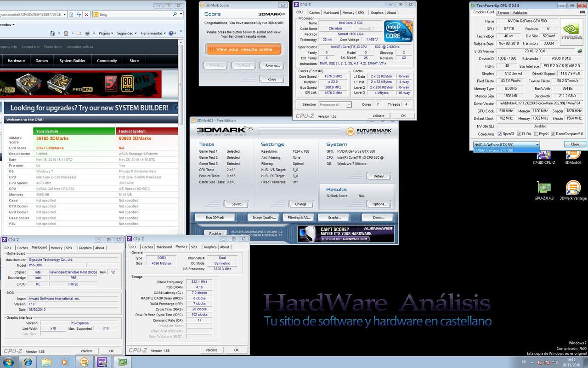The image size is (588, 368).
Task: Click the Bing search input field
Action: pos(132,14)
